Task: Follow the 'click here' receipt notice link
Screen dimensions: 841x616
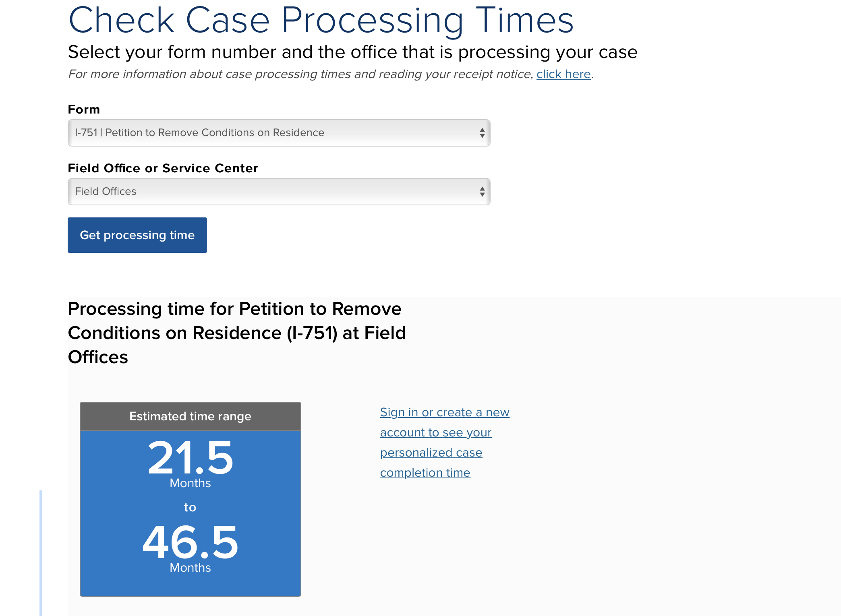Action: pyautogui.click(x=563, y=74)
